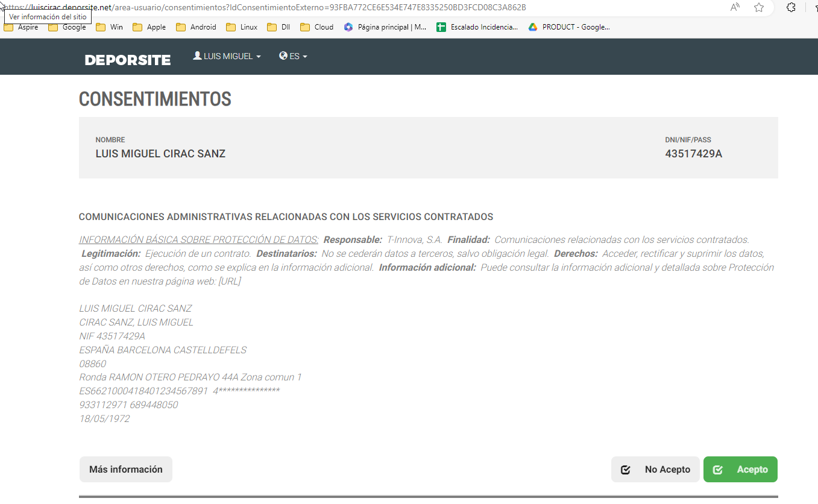
Task: Click the Ronda RAMON OTERO PEDRAYO address line
Action: click(x=190, y=377)
